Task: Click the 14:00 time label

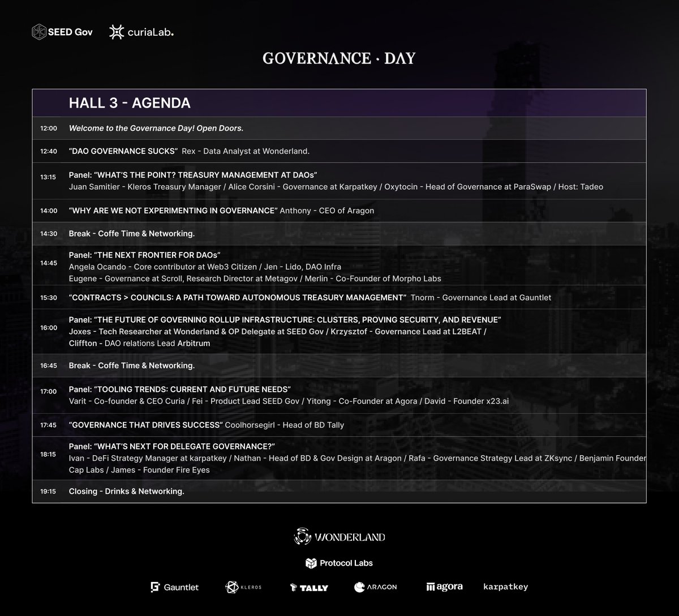Action: coord(49,211)
